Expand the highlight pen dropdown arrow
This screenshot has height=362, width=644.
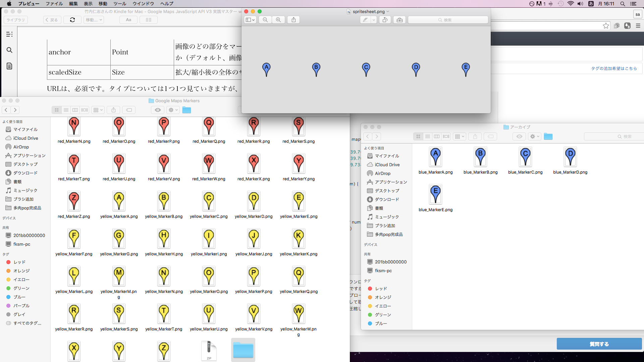point(374,20)
